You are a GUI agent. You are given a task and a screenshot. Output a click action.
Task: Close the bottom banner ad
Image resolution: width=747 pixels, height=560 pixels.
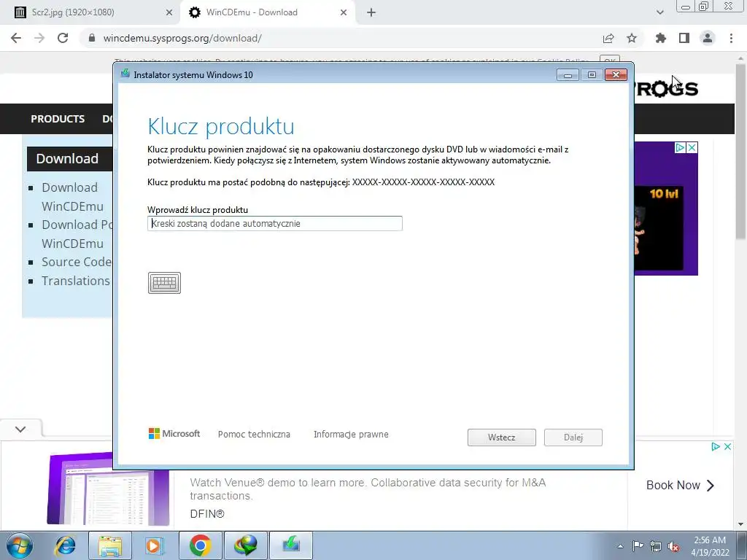point(727,447)
